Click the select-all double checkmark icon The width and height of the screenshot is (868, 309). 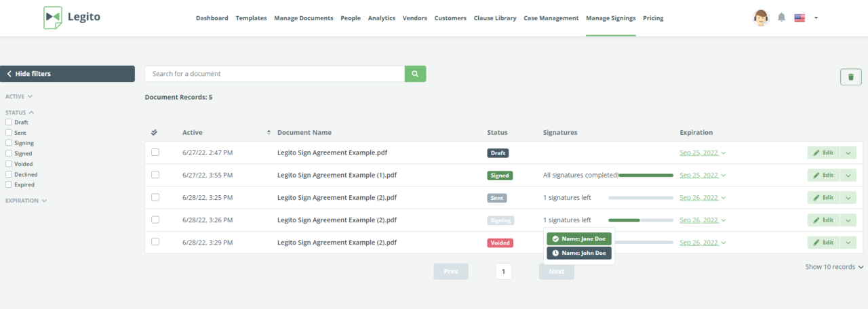(x=155, y=133)
